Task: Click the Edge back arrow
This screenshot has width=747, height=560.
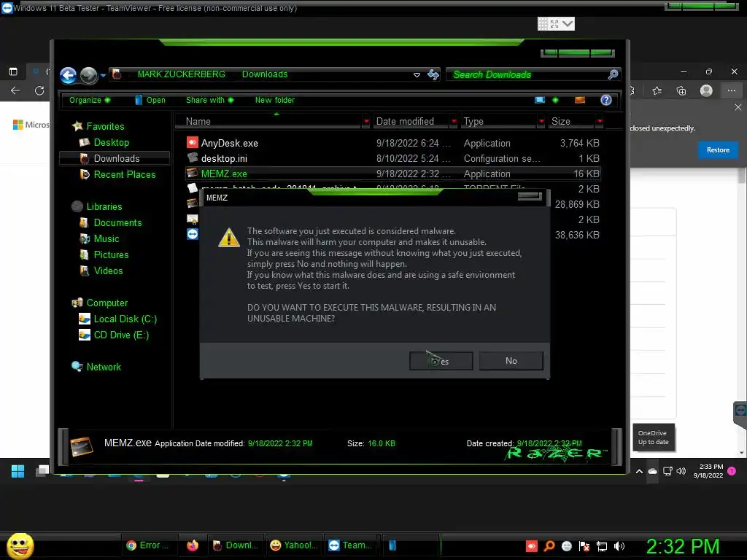Action: point(15,90)
